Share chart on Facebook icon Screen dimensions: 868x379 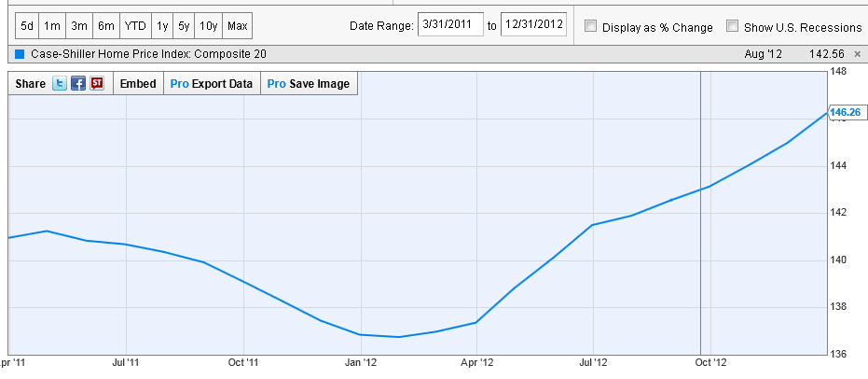78,84
